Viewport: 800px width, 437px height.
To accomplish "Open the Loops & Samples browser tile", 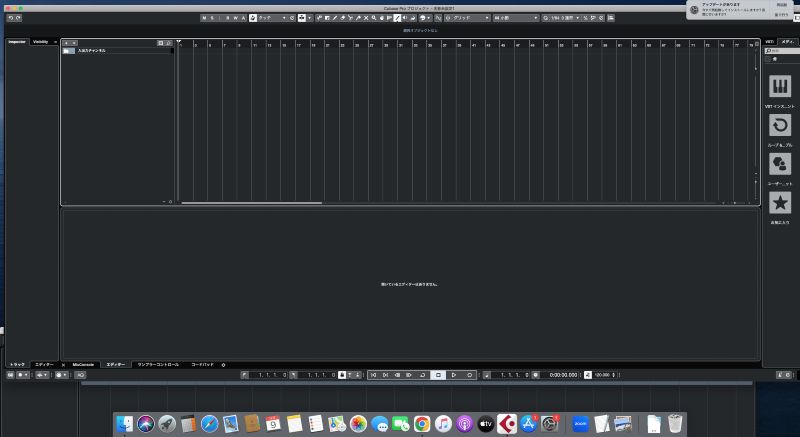I will pos(779,125).
